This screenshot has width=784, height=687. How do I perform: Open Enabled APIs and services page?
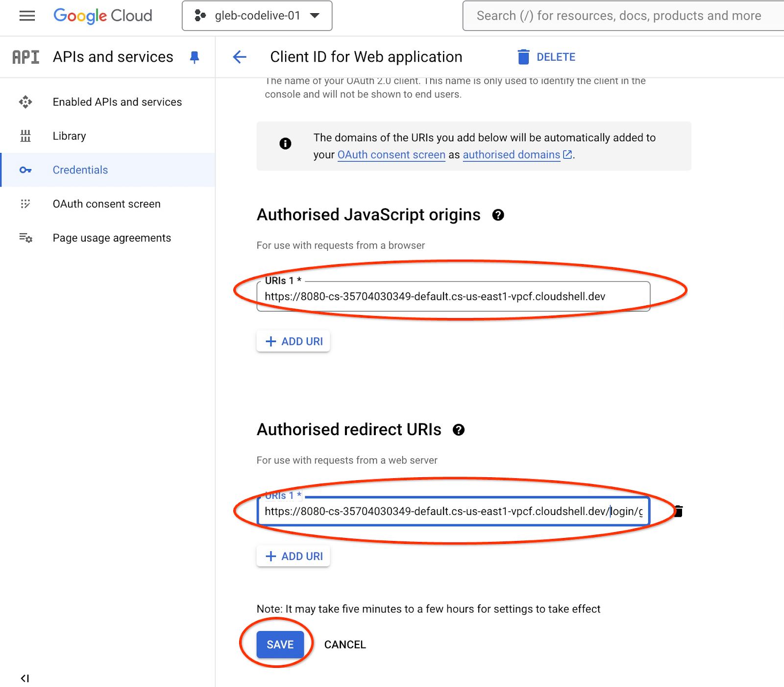coord(117,102)
